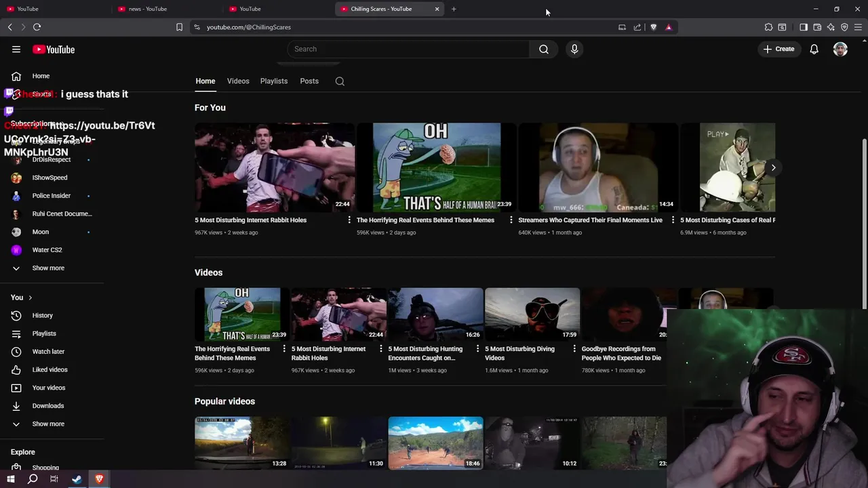The width and height of the screenshot is (868, 488).
Task: Open Brave browser taskbar icon
Action: (99, 479)
